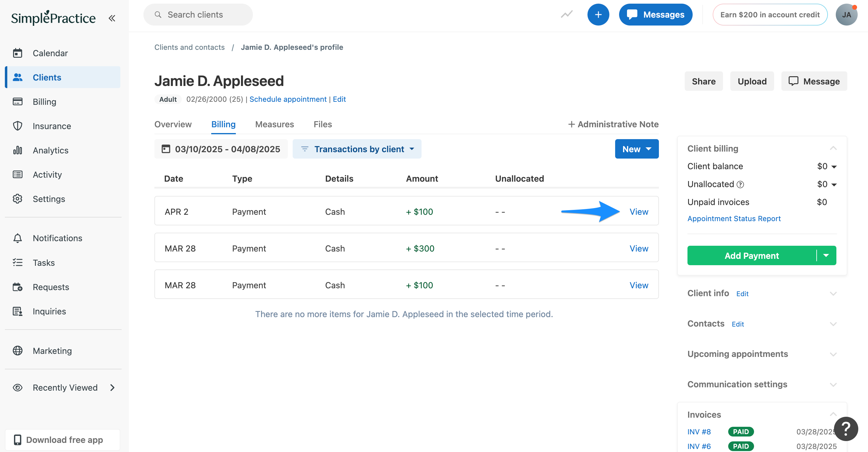The image size is (868, 452).
Task: Open the Calendar section icon
Action: tap(18, 53)
